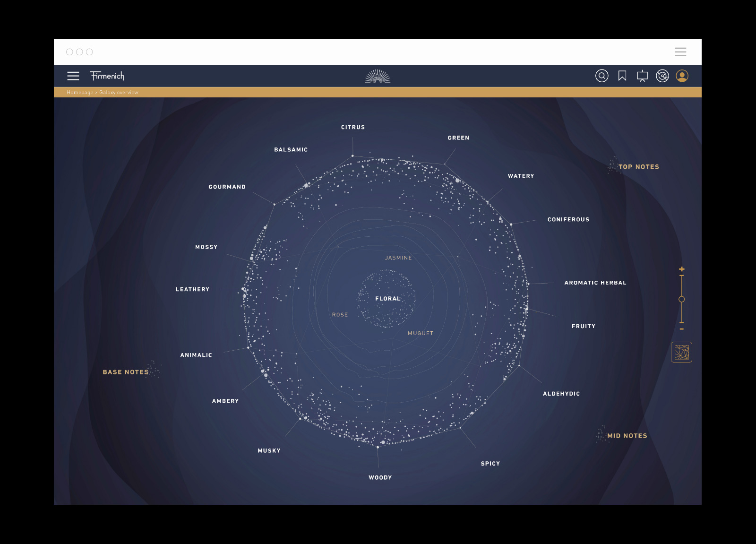This screenshot has width=756, height=544.
Task: Select the ALDEHYDIC family label
Action: [561, 394]
